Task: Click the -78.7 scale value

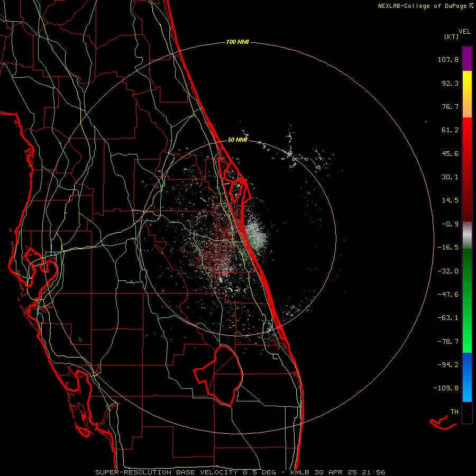Action: (448, 342)
